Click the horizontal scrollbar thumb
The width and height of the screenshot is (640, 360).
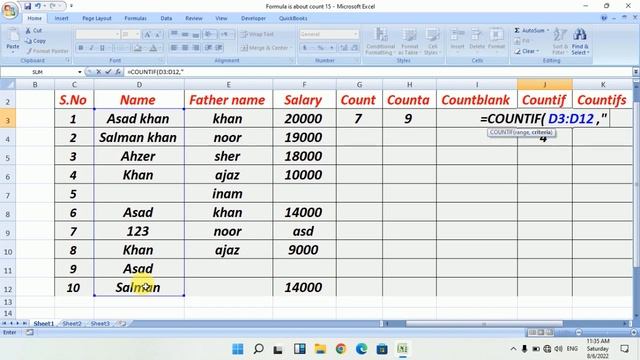pos(484,324)
